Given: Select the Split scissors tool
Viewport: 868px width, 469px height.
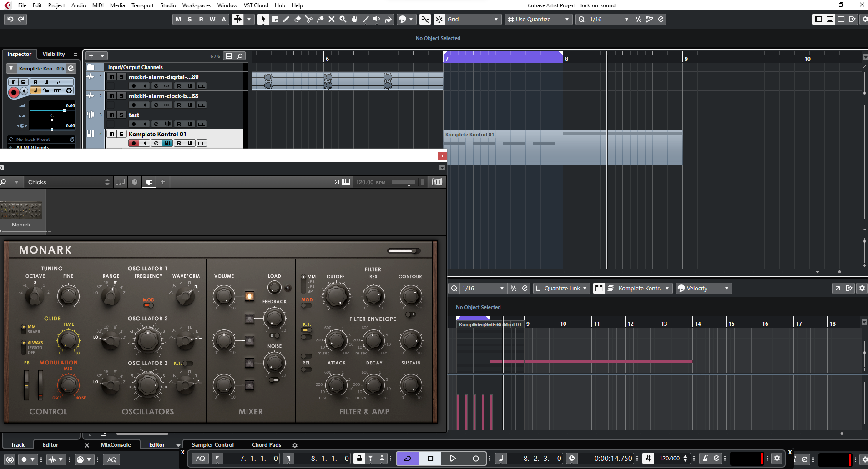Looking at the screenshot, I should point(309,19).
